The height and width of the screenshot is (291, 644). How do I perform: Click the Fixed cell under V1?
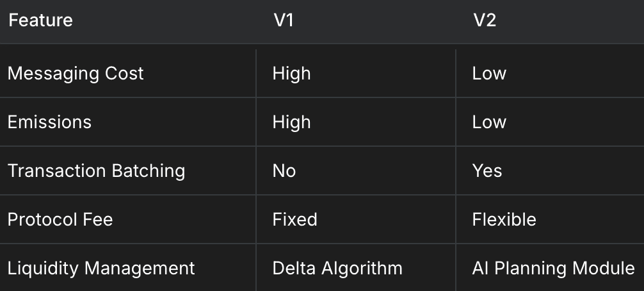click(x=295, y=219)
